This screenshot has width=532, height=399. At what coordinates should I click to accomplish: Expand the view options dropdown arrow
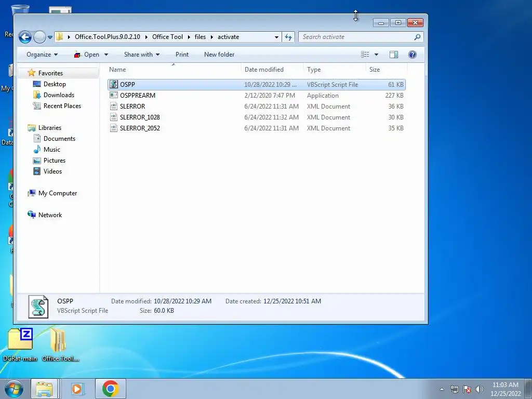(x=376, y=54)
